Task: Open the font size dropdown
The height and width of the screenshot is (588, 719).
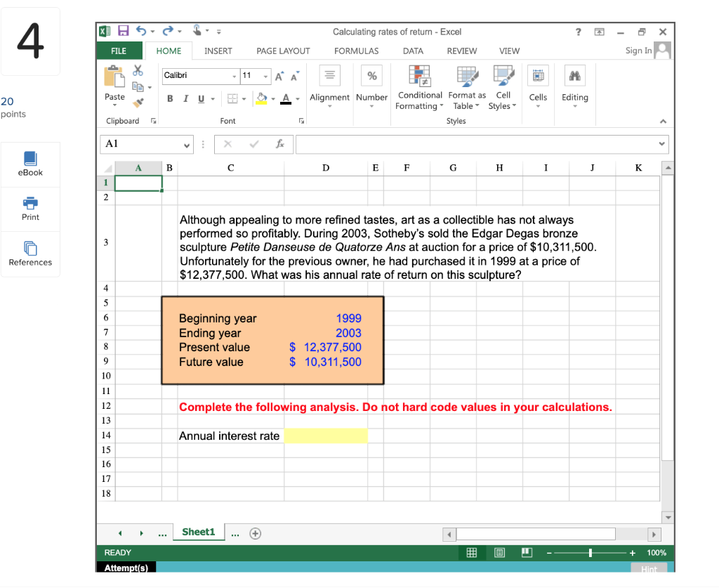Action: 266,75
